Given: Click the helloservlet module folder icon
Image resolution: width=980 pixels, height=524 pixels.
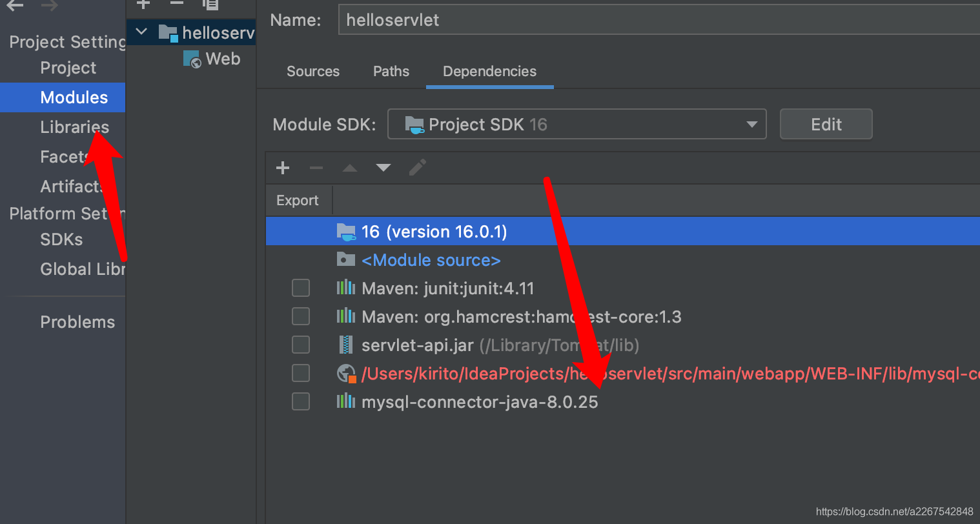Looking at the screenshot, I should [168, 33].
